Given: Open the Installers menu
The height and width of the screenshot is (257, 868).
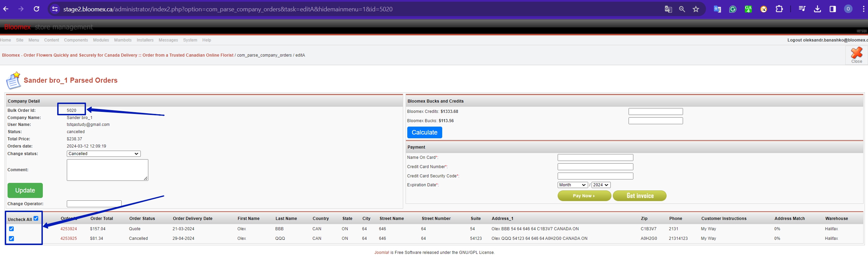Looking at the screenshot, I should [x=145, y=40].
